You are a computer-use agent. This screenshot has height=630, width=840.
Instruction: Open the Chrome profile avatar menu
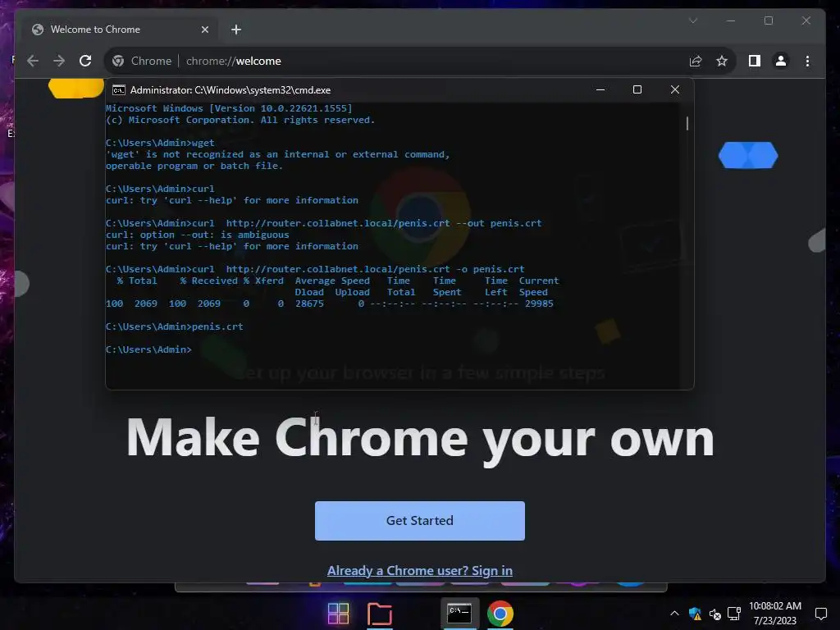pos(781,61)
